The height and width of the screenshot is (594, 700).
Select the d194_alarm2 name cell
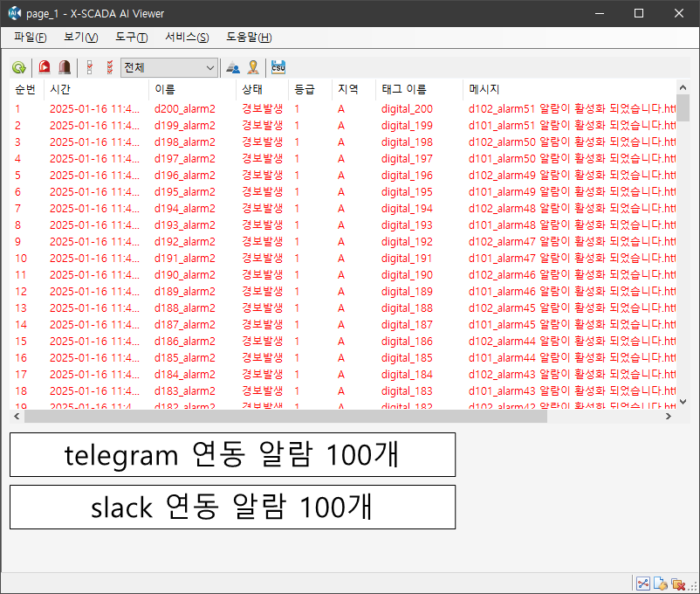point(185,208)
